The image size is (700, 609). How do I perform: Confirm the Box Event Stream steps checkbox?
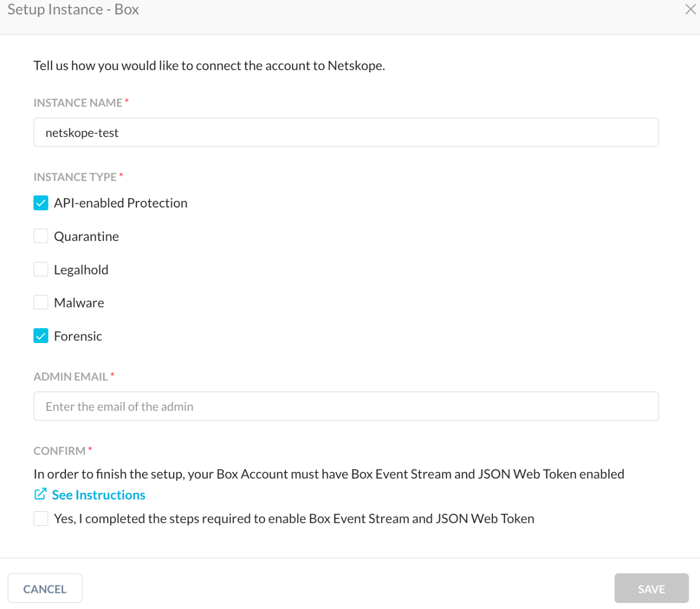pyautogui.click(x=41, y=518)
